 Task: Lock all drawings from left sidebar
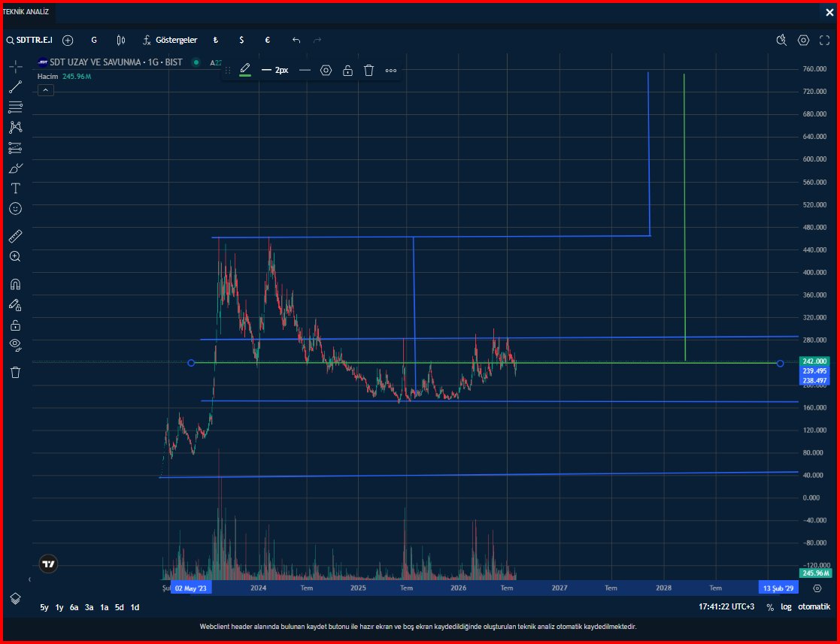coord(16,325)
